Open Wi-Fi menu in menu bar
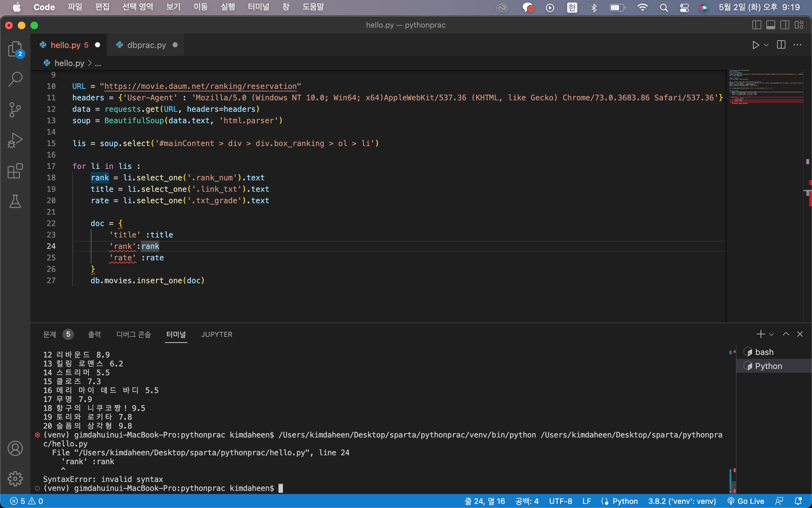The height and width of the screenshot is (508, 812). pyautogui.click(x=642, y=7)
